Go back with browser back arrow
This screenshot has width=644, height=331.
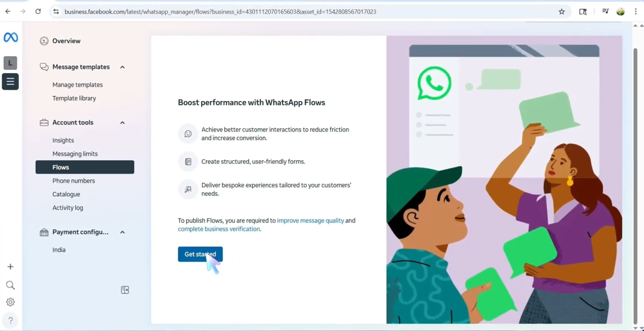tap(8, 12)
